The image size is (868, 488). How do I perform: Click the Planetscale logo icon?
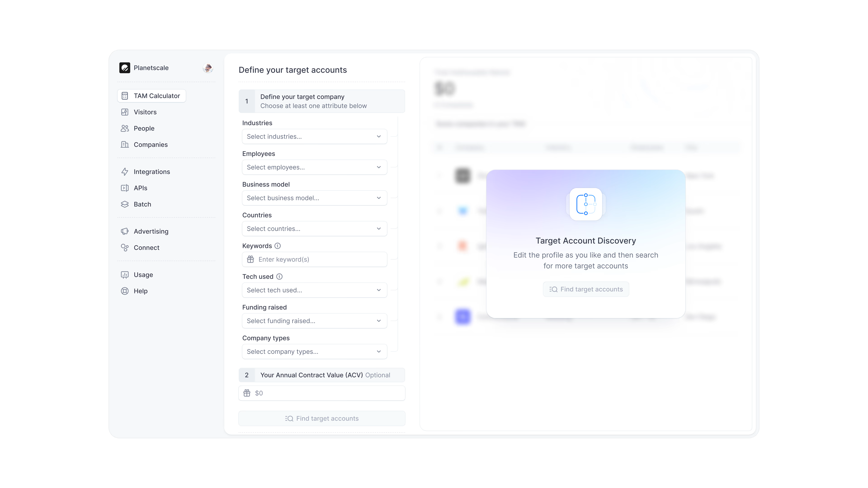tap(125, 68)
